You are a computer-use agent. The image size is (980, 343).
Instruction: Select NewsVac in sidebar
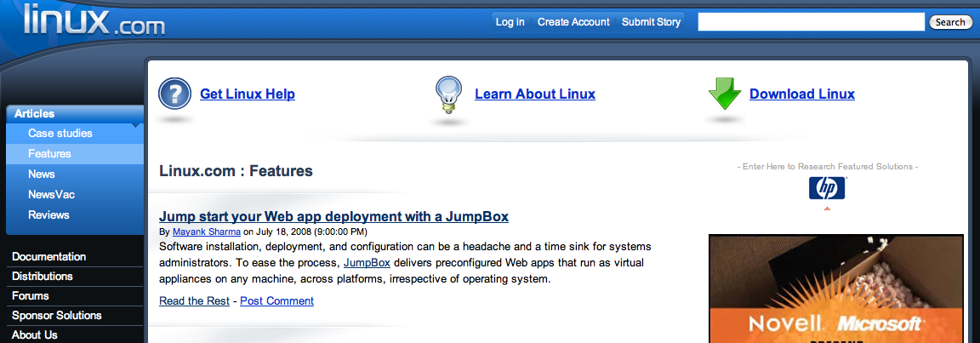tap(75, 194)
